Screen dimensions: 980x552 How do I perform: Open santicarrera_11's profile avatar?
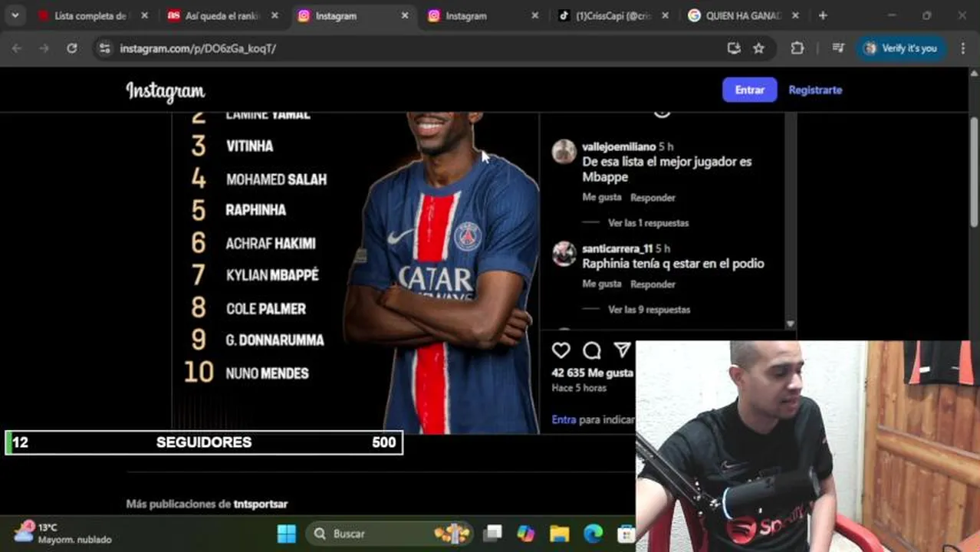tap(564, 254)
